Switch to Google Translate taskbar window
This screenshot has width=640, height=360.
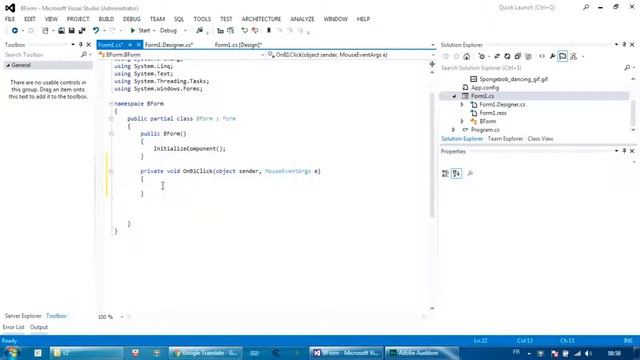[206, 353]
